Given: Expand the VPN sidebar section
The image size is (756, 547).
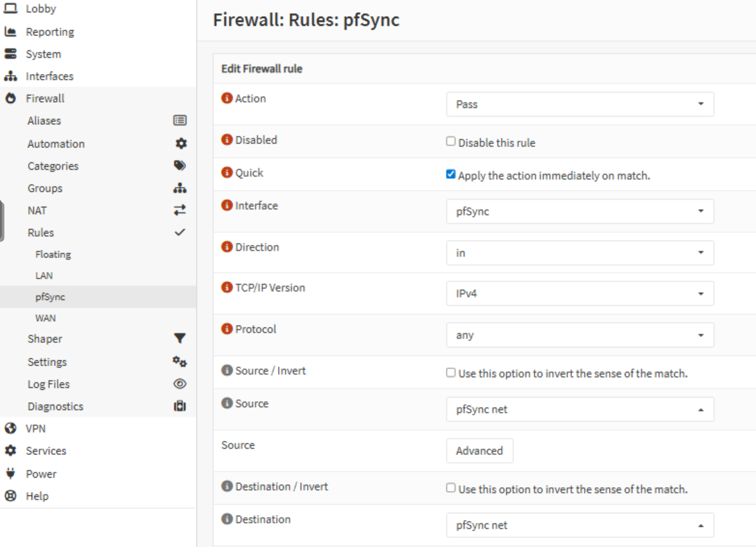Looking at the screenshot, I should (35, 429).
